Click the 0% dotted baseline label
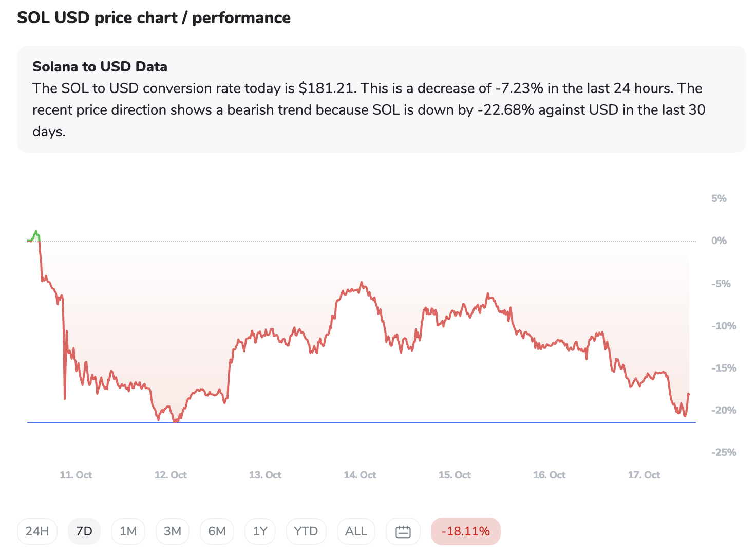The image size is (756, 554). [719, 241]
